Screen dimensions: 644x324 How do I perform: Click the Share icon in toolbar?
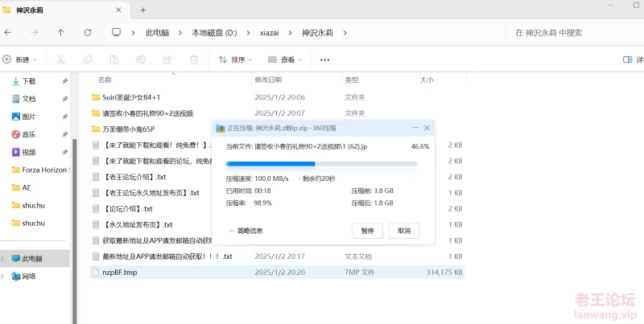pos(167,59)
